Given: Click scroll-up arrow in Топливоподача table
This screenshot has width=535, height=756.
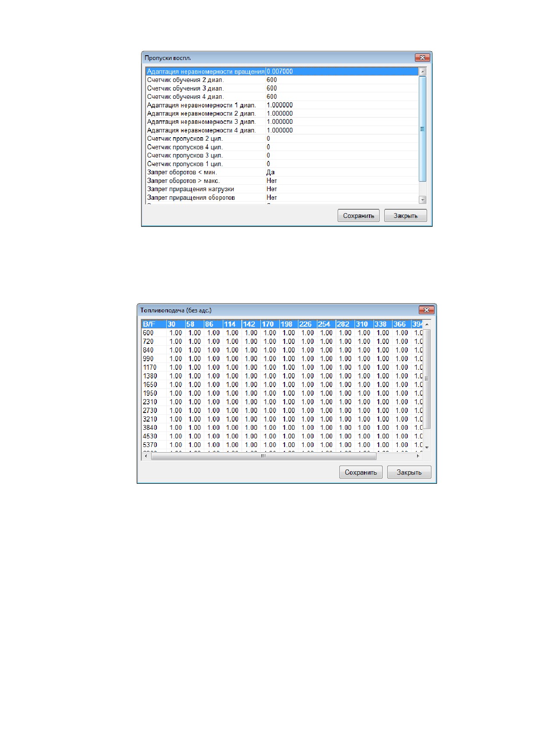Looking at the screenshot, I should click(427, 324).
